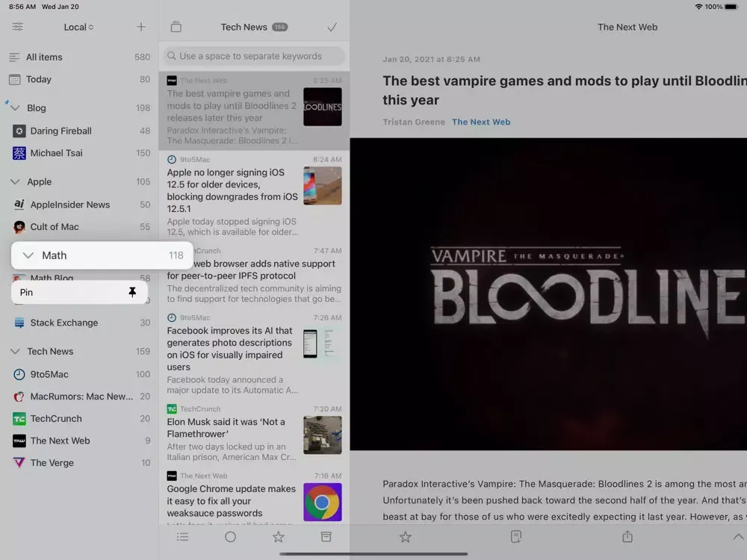Tap the 189 unread badge
The width and height of the screenshot is (747, 560).
click(x=279, y=27)
